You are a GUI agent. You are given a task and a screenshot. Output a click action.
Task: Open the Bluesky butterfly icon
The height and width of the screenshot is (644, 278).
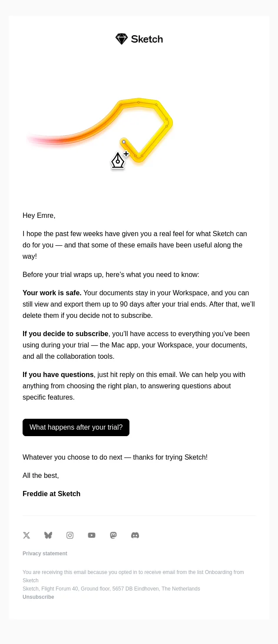point(48,535)
